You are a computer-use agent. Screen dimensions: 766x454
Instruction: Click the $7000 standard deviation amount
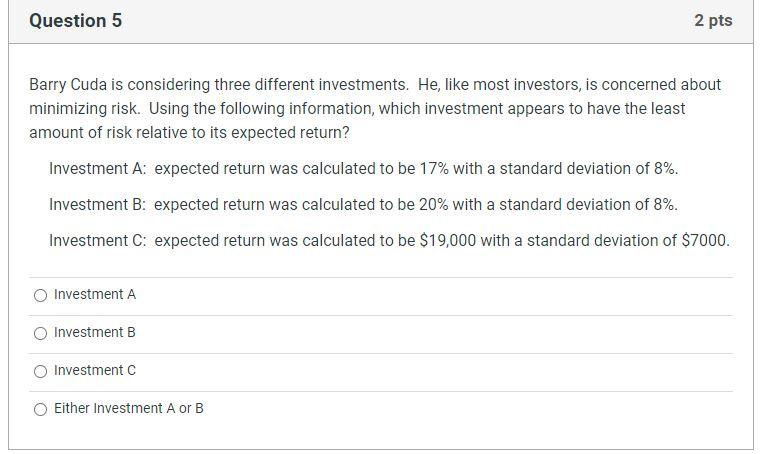[x=704, y=241]
